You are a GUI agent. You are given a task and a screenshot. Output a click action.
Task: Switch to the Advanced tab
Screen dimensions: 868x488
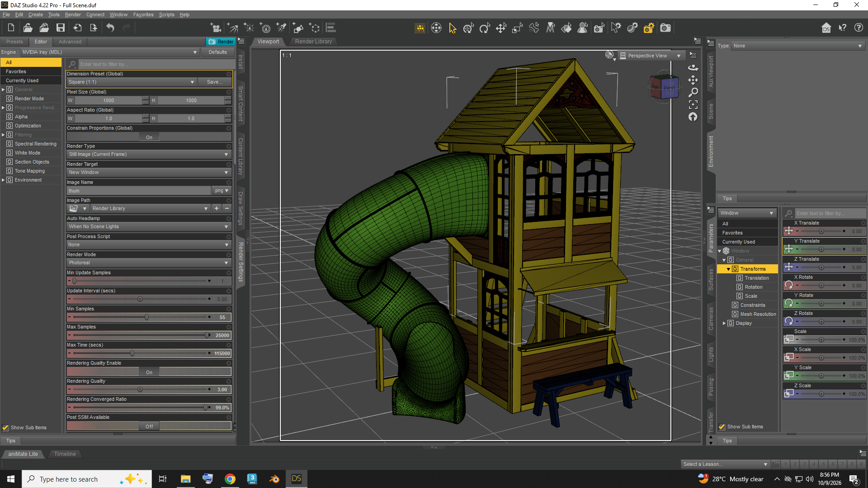pos(70,42)
